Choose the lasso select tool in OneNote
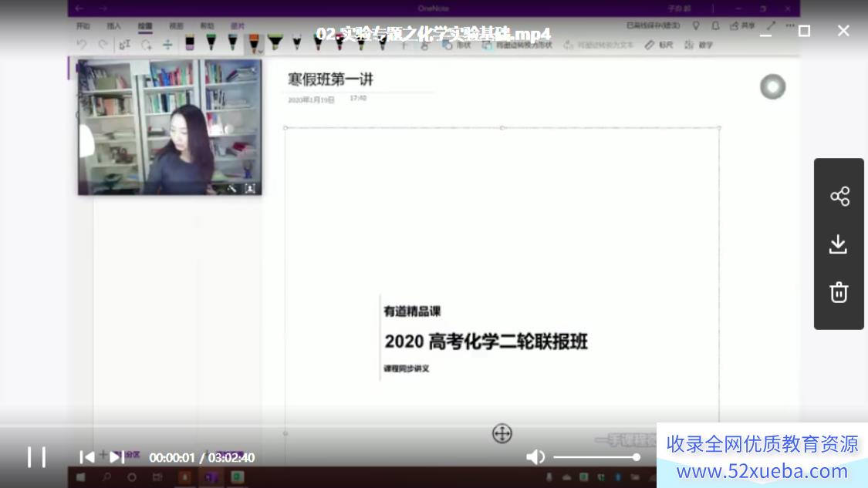The height and width of the screenshot is (488, 868). tap(146, 44)
